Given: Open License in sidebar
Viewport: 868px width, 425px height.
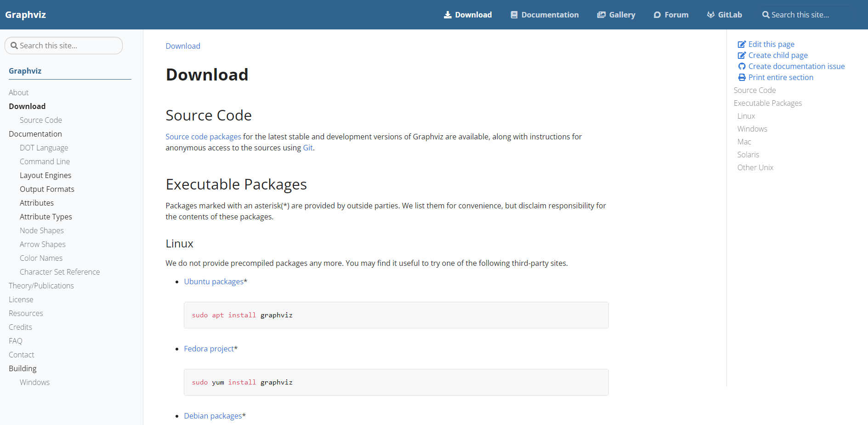Looking at the screenshot, I should point(21,299).
